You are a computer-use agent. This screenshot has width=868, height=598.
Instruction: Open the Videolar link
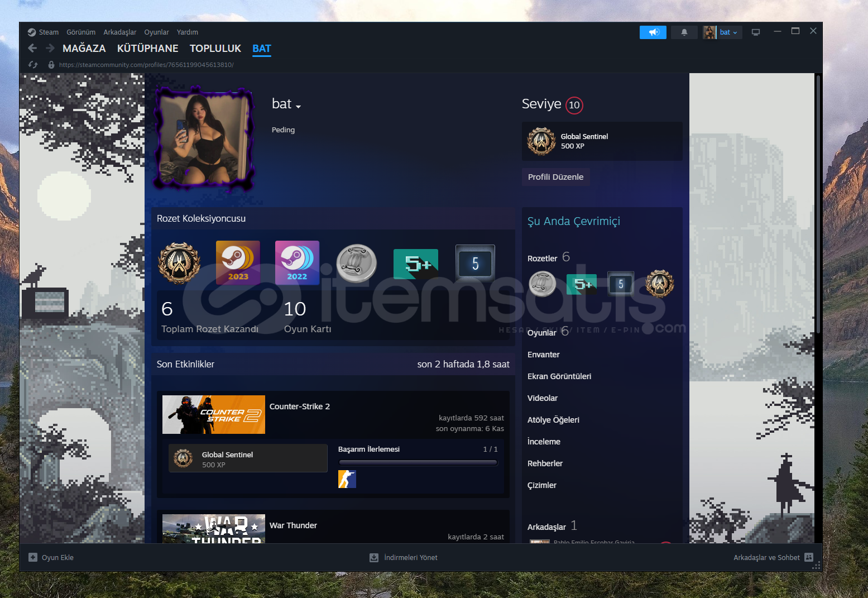click(543, 398)
